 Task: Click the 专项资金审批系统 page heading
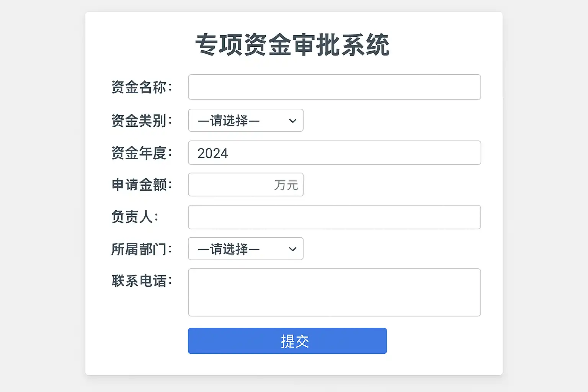pos(292,45)
